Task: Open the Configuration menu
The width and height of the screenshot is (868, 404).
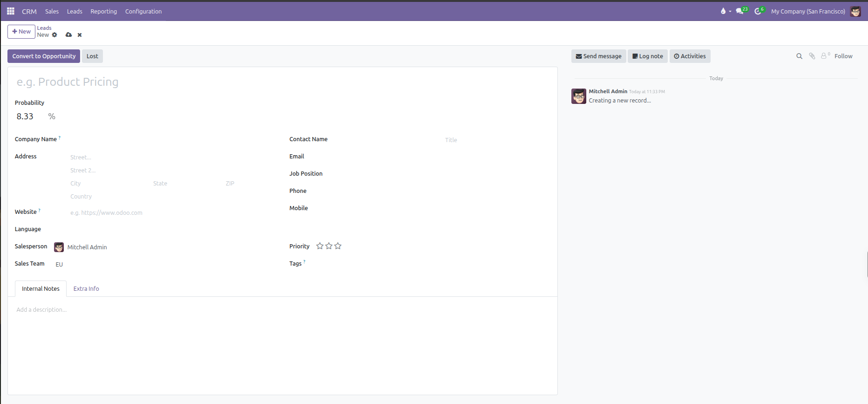Action: click(143, 11)
